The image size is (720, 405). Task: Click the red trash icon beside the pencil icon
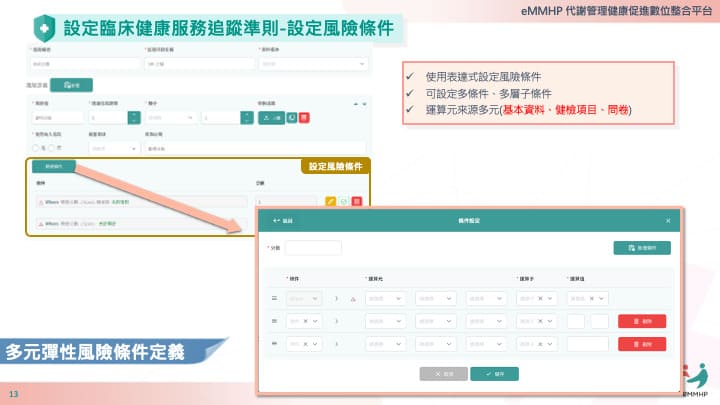355,202
